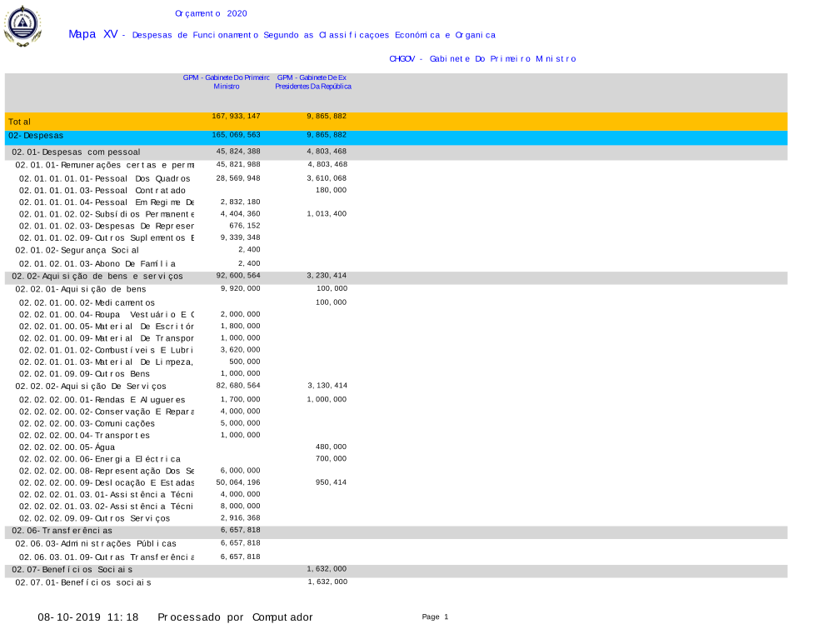Screen dimensions: 833x644
Task: Click the "02.01.02 - Segurança Social" line
Action: pyautogui.click(x=77, y=250)
